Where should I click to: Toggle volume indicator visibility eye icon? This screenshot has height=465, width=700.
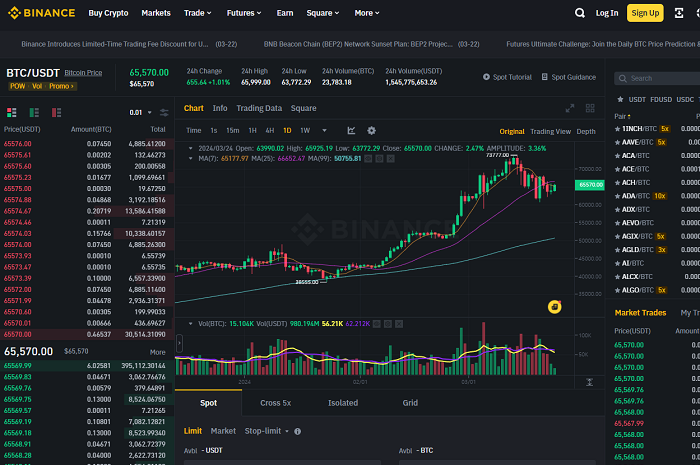click(x=377, y=324)
